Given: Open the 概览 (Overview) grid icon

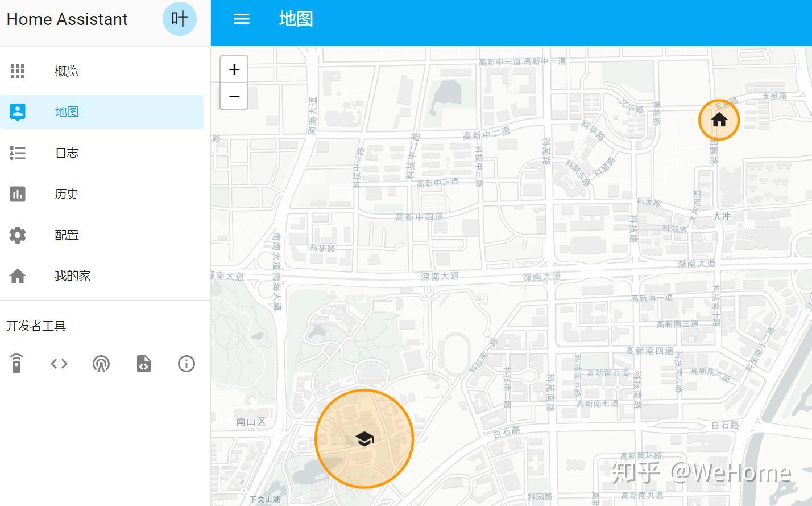Looking at the screenshot, I should point(18,71).
